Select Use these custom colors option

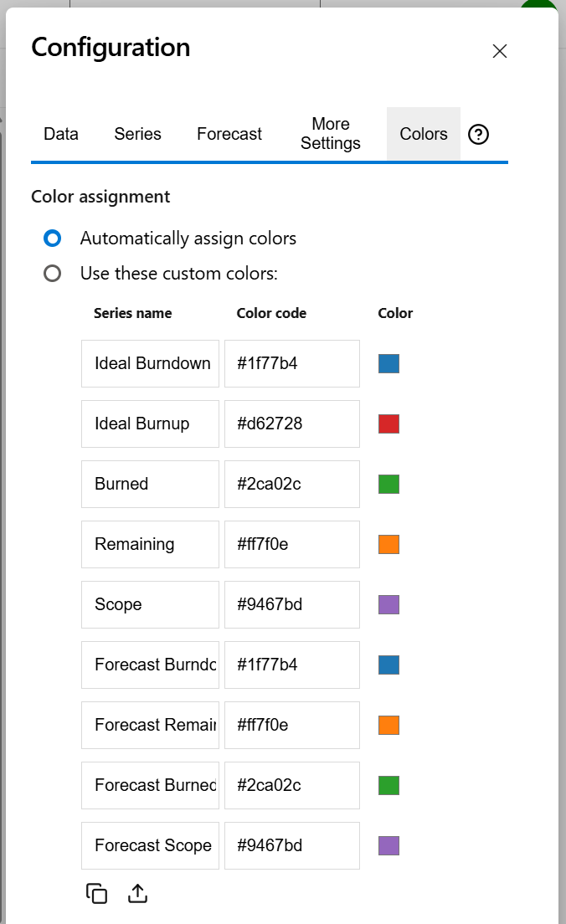tap(52, 273)
